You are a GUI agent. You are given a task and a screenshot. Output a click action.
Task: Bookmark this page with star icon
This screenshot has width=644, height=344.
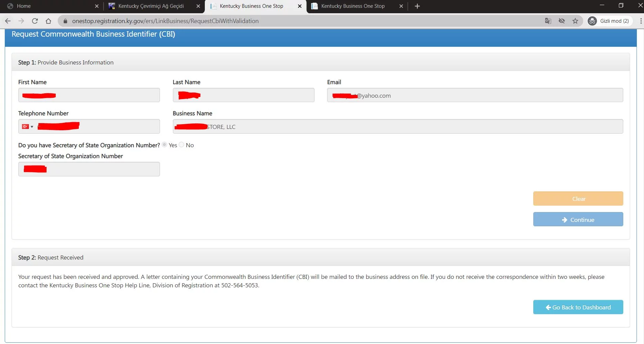pos(575,21)
